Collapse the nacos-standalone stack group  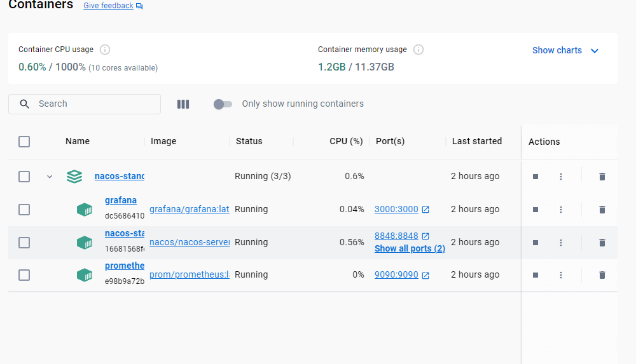(x=50, y=177)
